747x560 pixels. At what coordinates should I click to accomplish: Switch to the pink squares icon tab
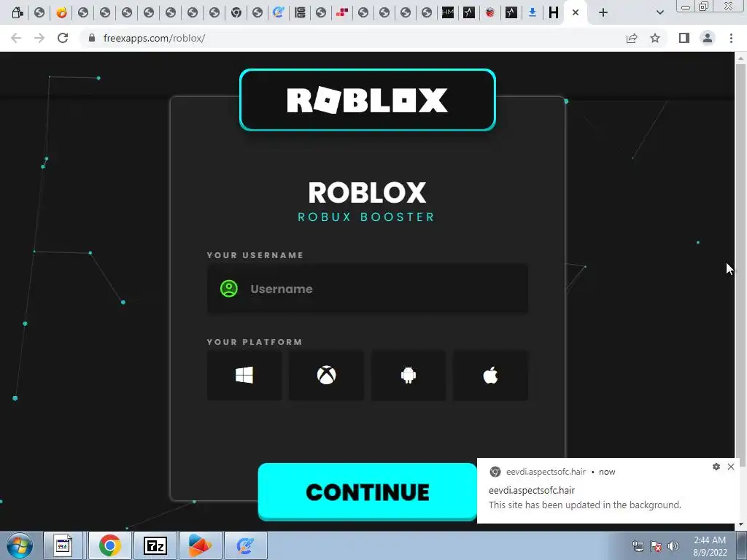point(342,13)
